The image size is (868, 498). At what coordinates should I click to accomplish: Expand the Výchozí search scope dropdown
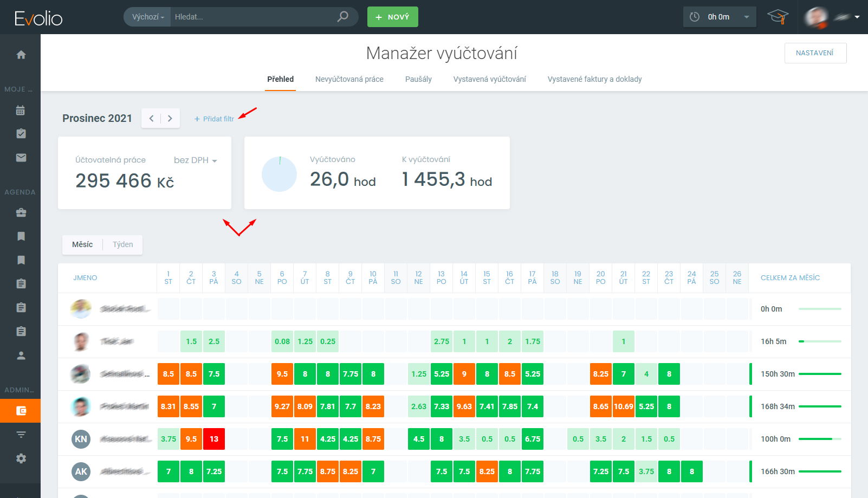[147, 17]
